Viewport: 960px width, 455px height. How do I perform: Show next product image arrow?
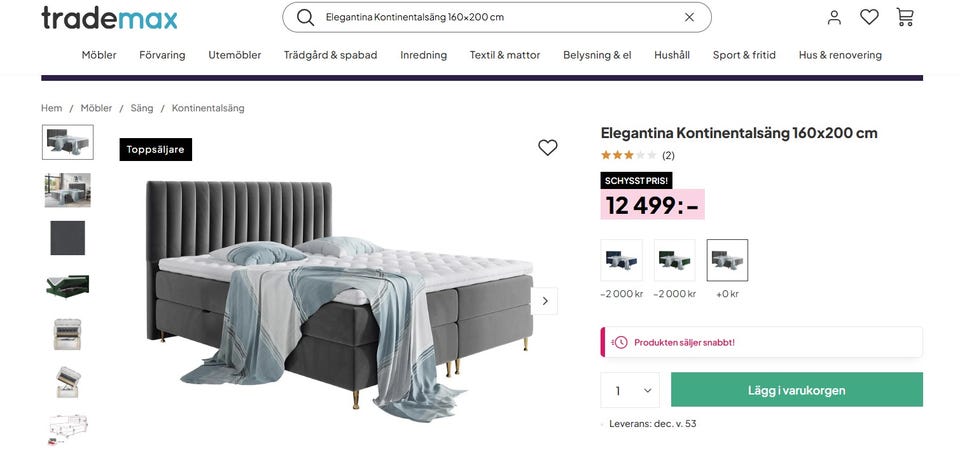545,301
